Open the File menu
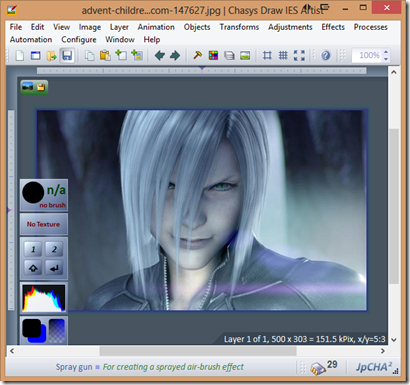Image resolution: width=410 pixels, height=385 pixels. (16, 27)
